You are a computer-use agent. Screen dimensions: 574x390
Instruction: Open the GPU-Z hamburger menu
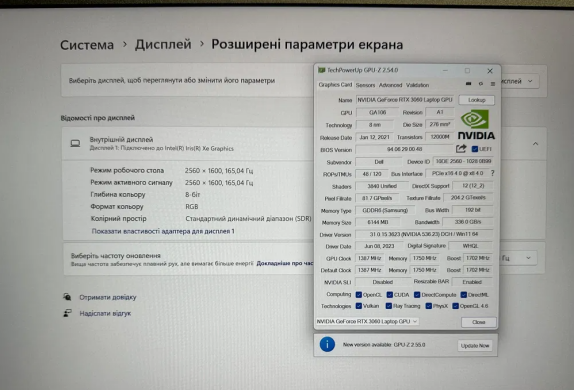tap(493, 84)
